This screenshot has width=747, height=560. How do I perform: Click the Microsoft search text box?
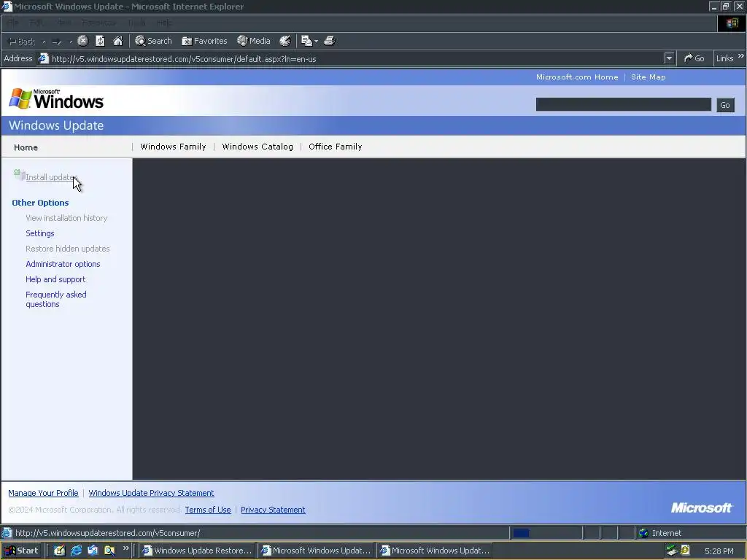(623, 104)
